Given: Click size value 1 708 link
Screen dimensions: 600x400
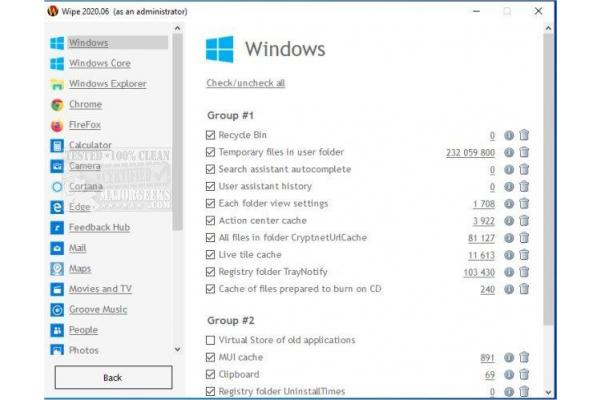Looking at the screenshot, I should (x=484, y=204).
